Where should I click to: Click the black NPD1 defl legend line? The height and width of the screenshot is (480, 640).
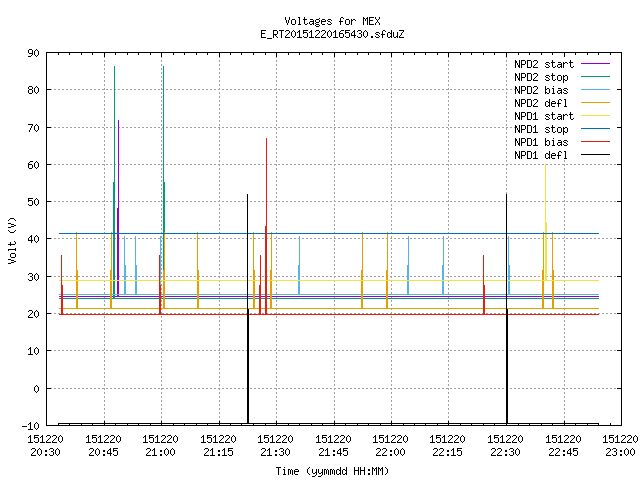coord(595,155)
